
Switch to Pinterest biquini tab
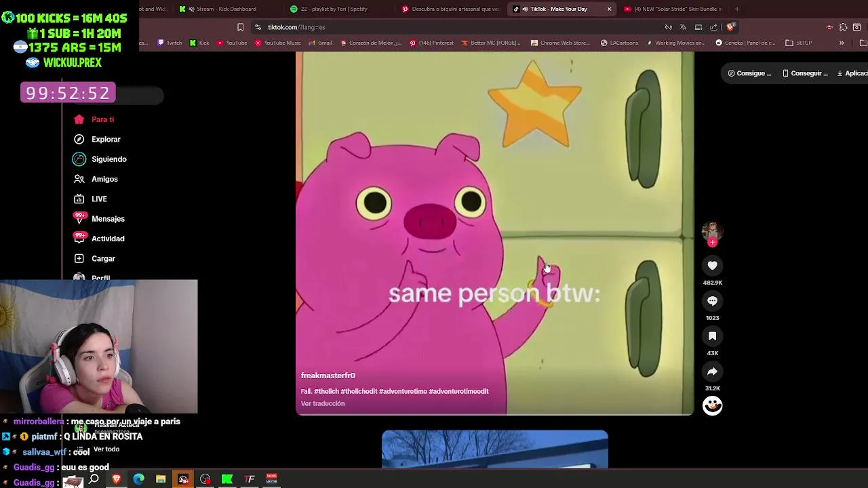pyautogui.click(x=450, y=9)
